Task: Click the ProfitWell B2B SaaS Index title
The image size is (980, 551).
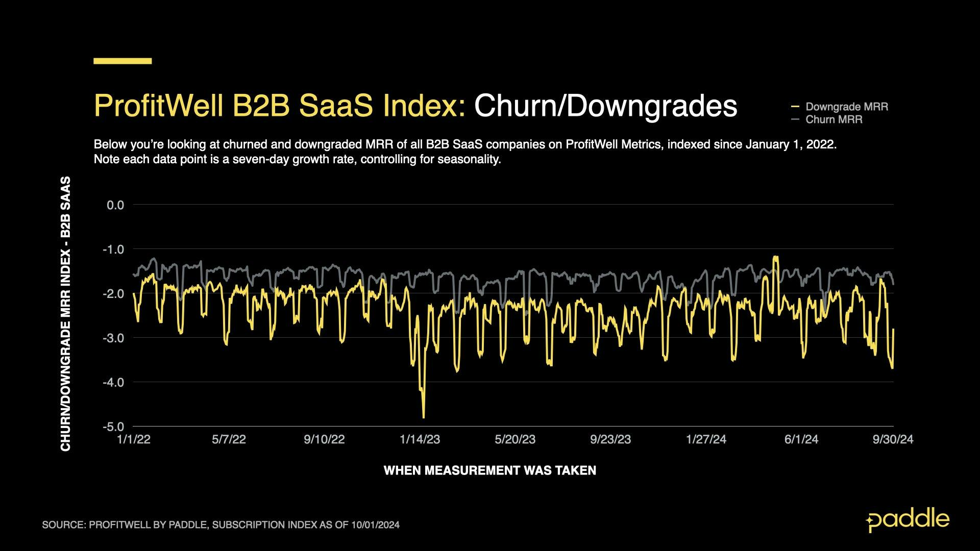Action: point(280,106)
